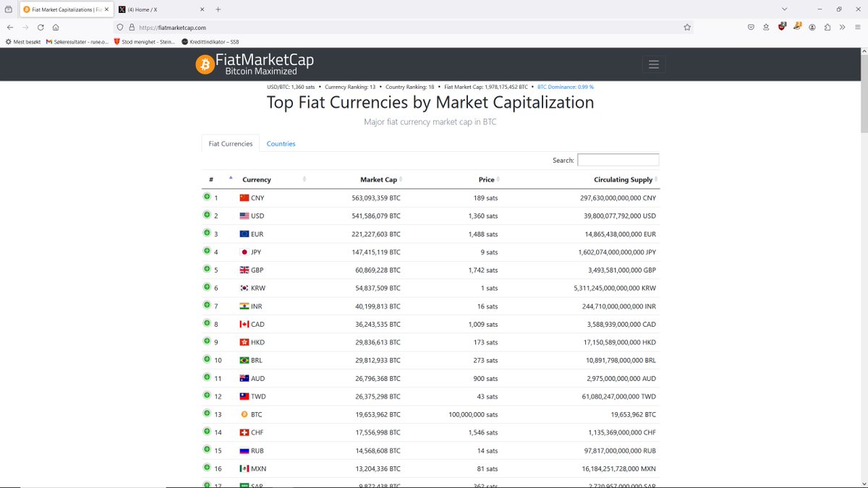This screenshot has width=868, height=488.
Task: Open a new browser tab
Action: coord(218,9)
